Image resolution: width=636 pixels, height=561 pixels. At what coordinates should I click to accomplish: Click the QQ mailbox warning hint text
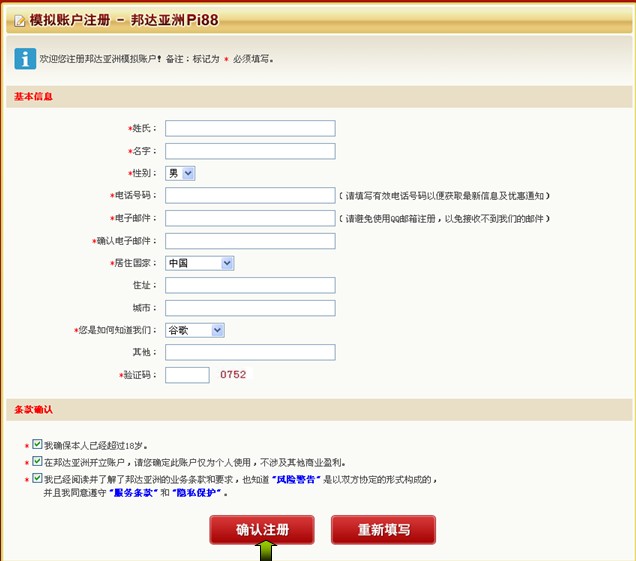coord(445,219)
